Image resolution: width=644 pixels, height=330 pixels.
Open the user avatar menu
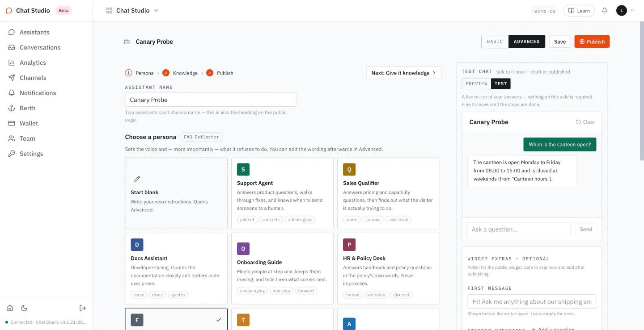tap(625, 11)
